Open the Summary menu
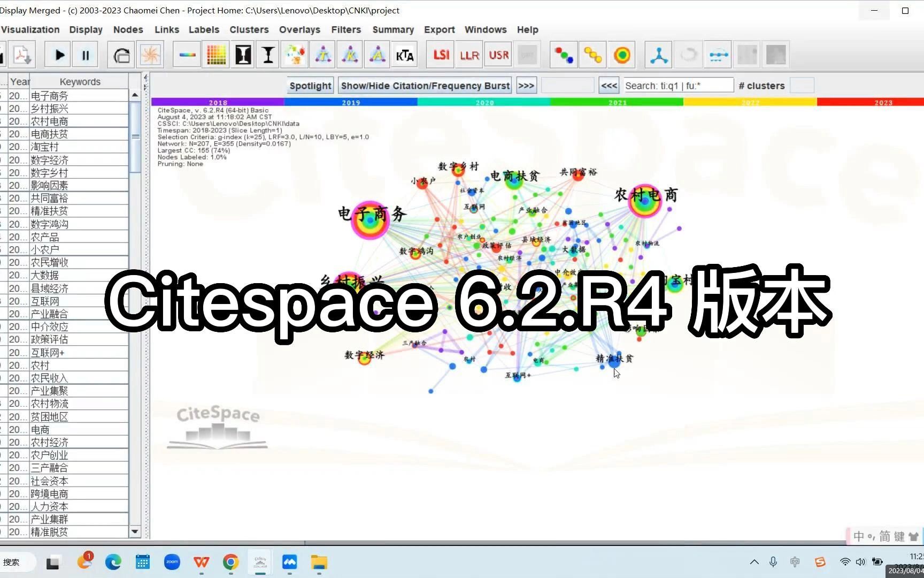The height and width of the screenshot is (578, 924). coord(393,29)
